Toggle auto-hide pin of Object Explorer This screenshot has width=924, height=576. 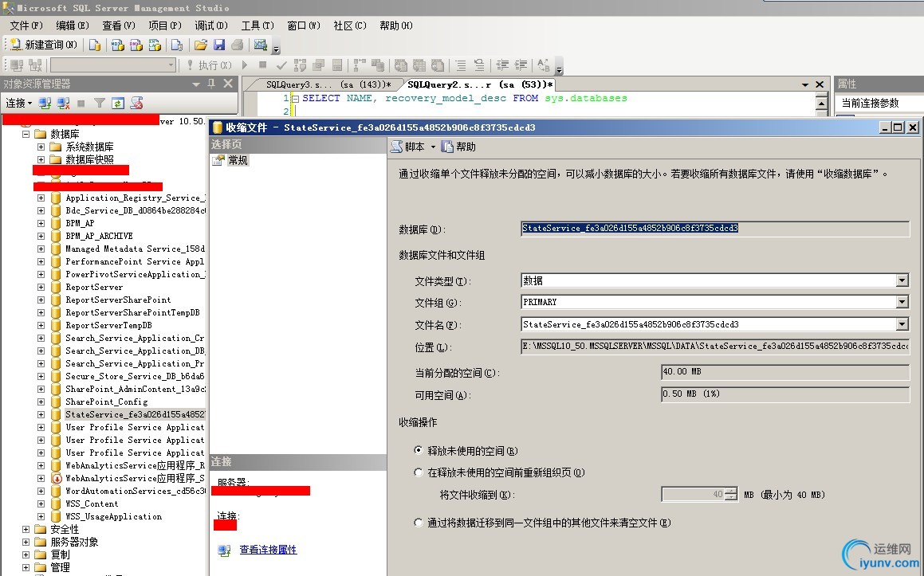coord(211,84)
